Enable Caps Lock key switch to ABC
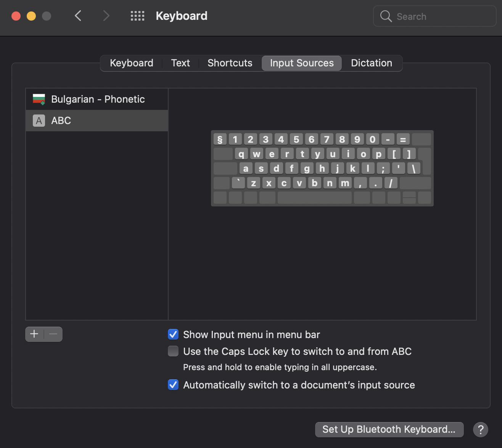This screenshot has height=448, width=502. [173, 351]
